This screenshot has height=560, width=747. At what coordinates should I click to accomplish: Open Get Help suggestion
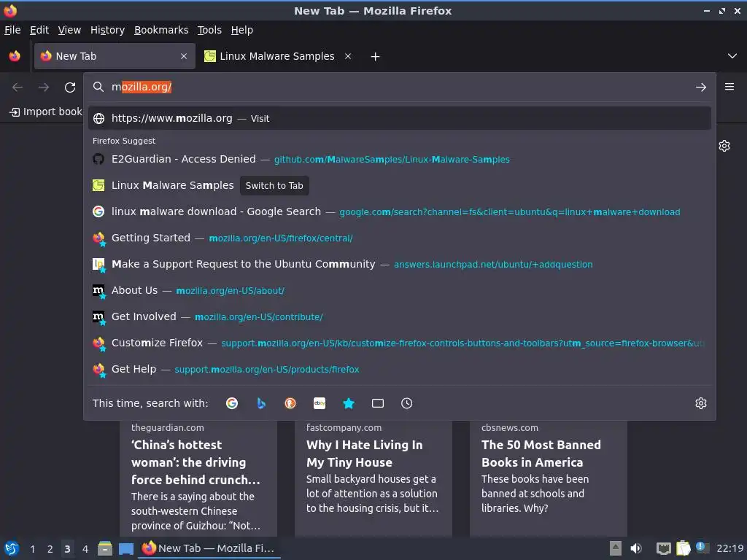pyautogui.click(x=399, y=369)
